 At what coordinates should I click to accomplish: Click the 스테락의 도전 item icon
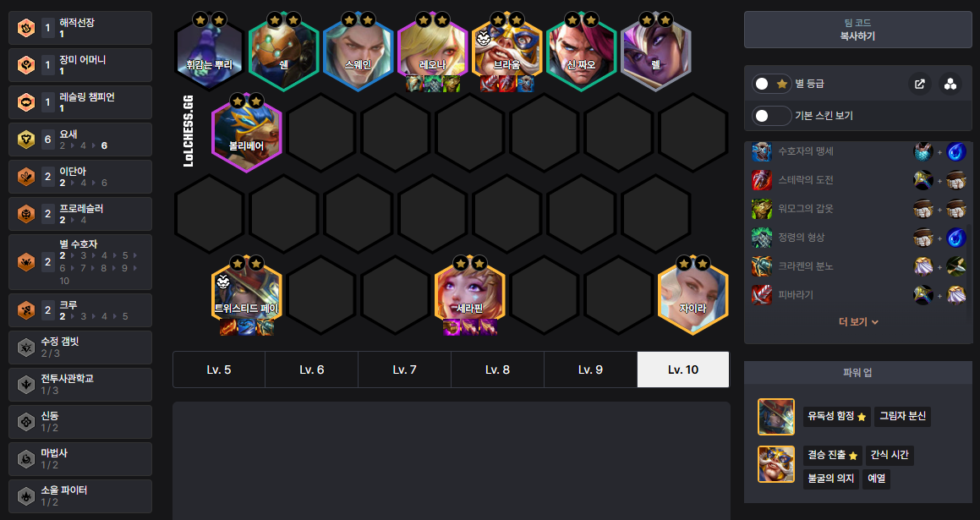pos(761,180)
